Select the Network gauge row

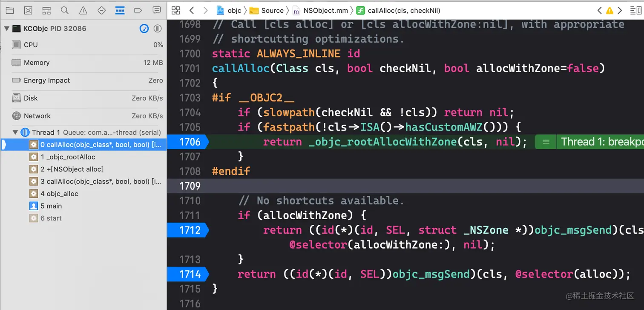(x=83, y=116)
